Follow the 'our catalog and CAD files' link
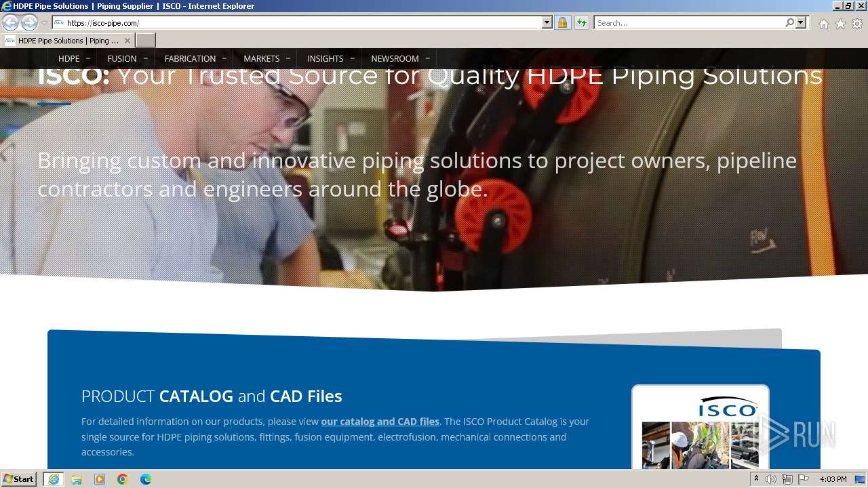The image size is (868, 488). [x=380, y=421]
